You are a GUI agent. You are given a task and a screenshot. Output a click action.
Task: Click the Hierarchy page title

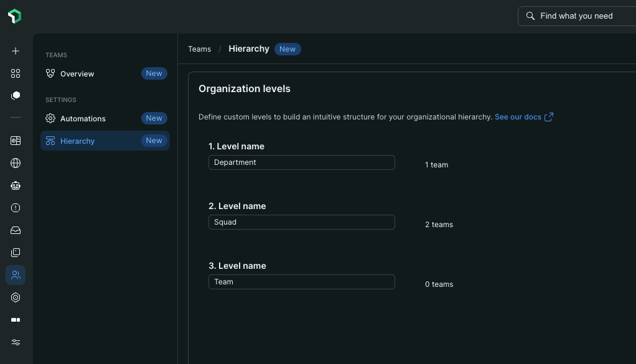click(x=249, y=49)
